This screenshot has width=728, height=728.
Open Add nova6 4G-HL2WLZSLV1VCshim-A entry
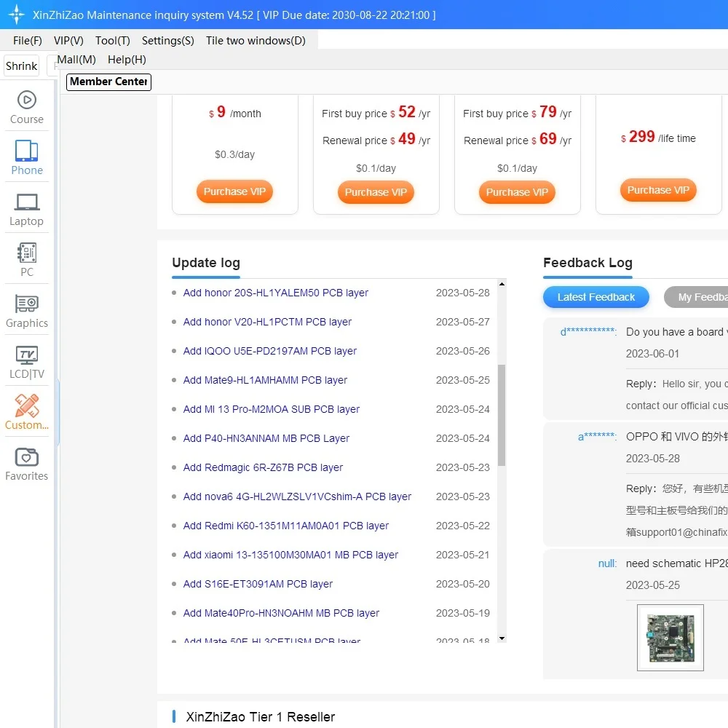click(x=297, y=496)
